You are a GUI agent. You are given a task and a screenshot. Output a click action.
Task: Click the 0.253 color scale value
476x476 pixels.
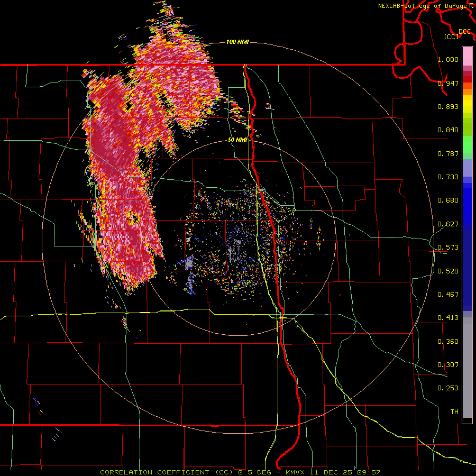[x=448, y=388]
